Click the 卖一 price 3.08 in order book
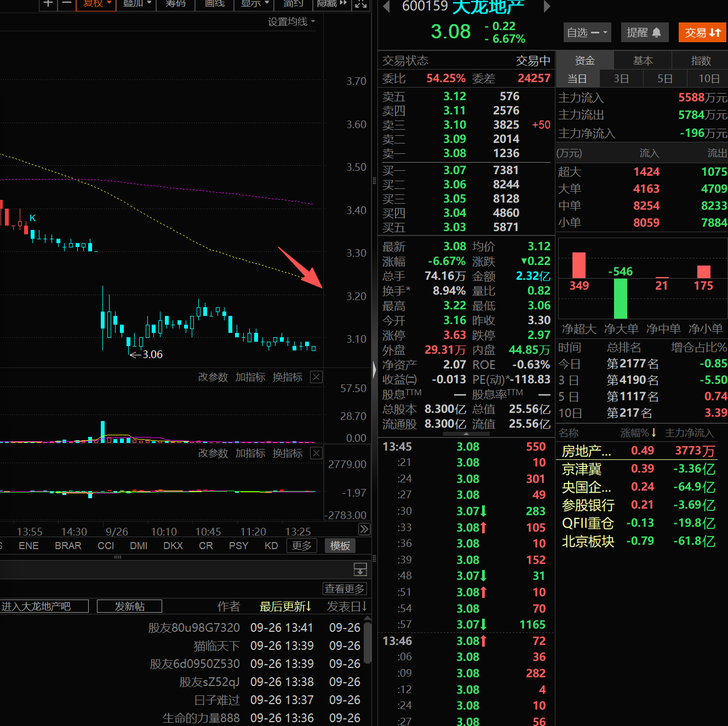Screen dimensions: 728x726 [455, 153]
